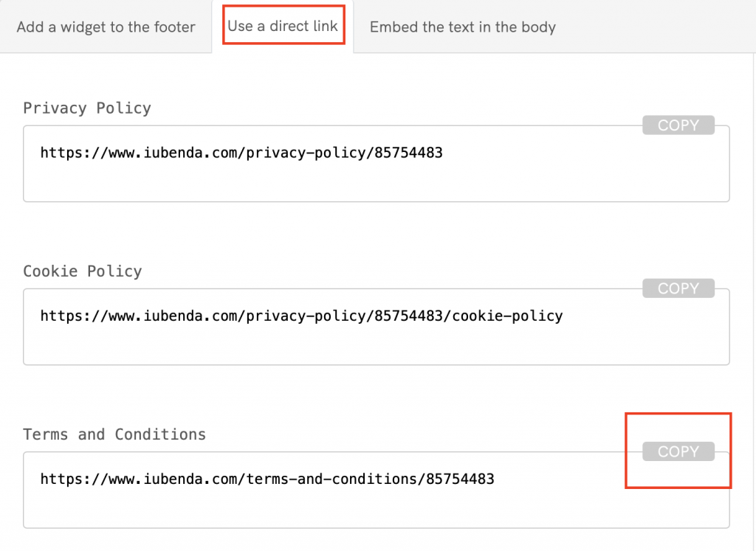Click the terms-and-conditions URL text
The width and height of the screenshot is (756, 551).
266,478
